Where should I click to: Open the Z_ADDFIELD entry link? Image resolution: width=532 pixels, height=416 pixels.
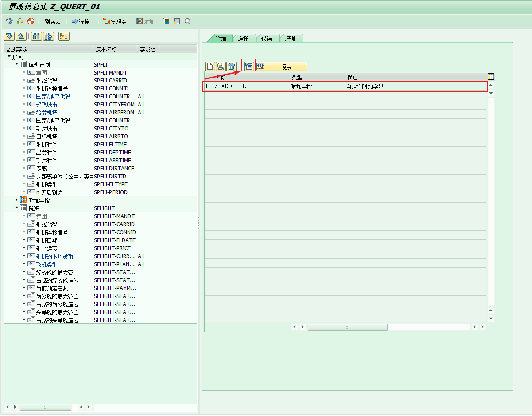click(x=232, y=86)
